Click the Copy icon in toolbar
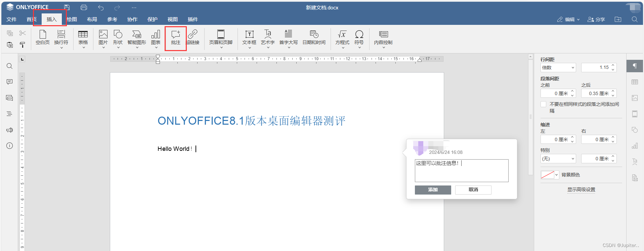This screenshot has height=251, width=644. (x=10, y=33)
